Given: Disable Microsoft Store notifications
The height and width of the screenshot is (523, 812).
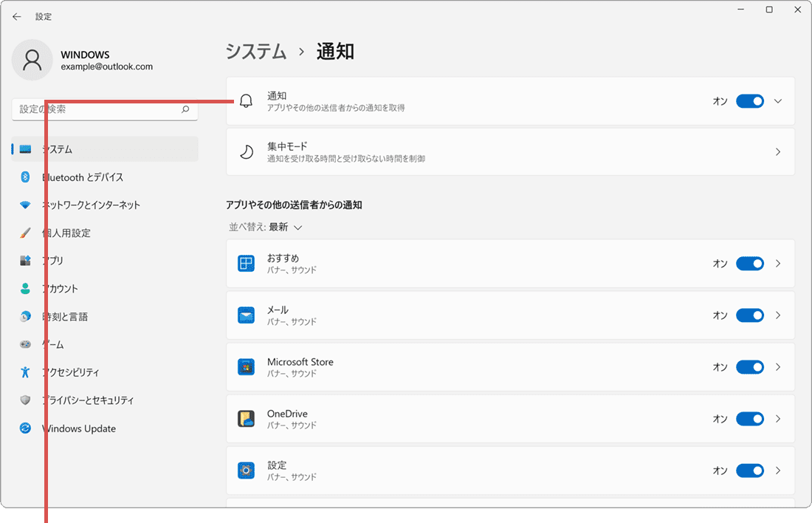Looking at the screenshot, I should point(750,367).
